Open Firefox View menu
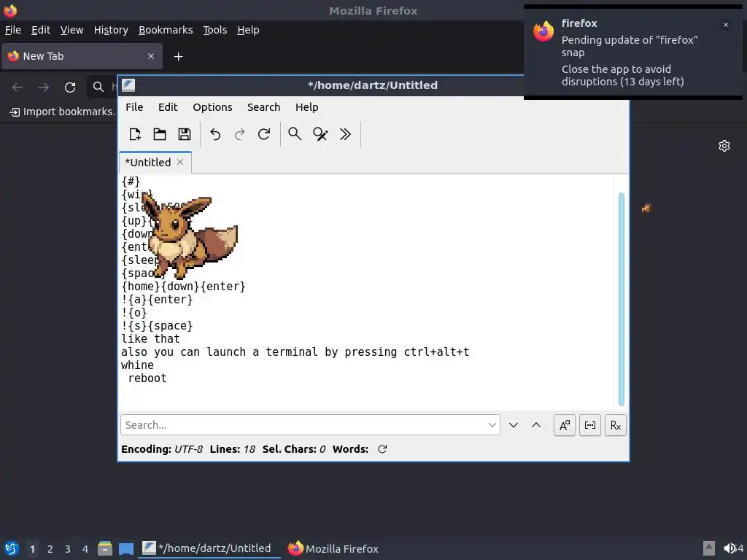Screen dimensions: 747x560 tap(72, 30)
